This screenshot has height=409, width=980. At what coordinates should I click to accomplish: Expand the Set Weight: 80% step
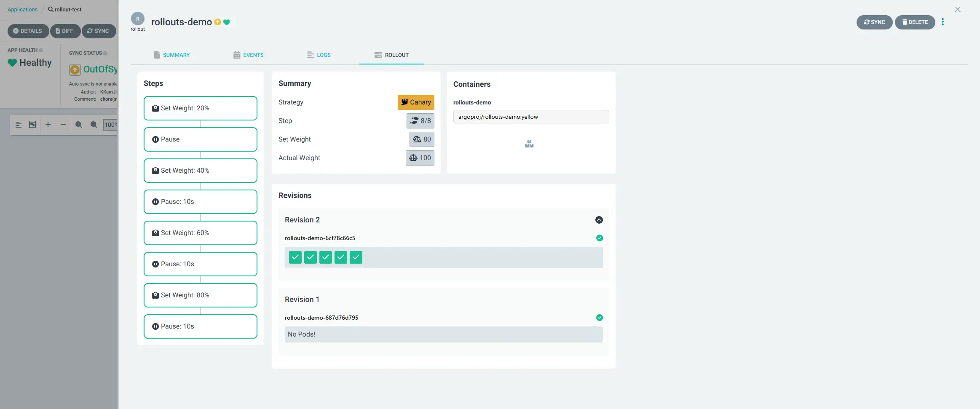[200, 295]
